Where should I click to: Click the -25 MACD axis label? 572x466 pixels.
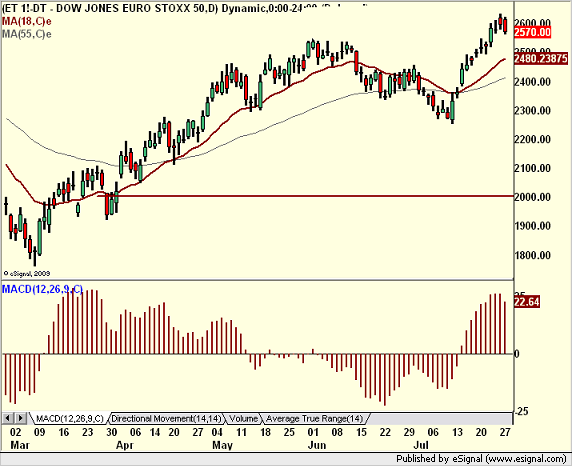tap(521, 411)
